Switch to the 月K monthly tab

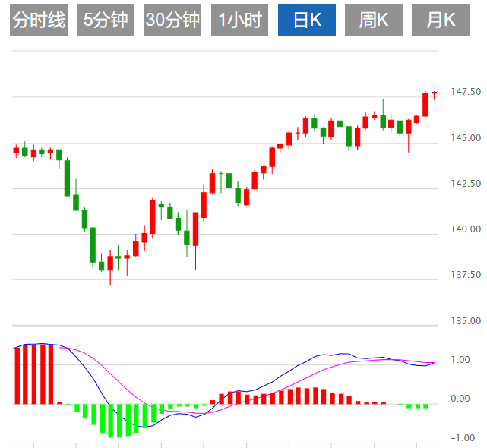click(x=441, y=20)
